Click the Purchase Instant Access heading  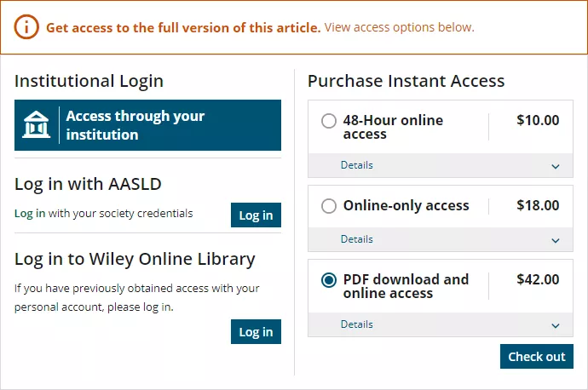(406, 81)
